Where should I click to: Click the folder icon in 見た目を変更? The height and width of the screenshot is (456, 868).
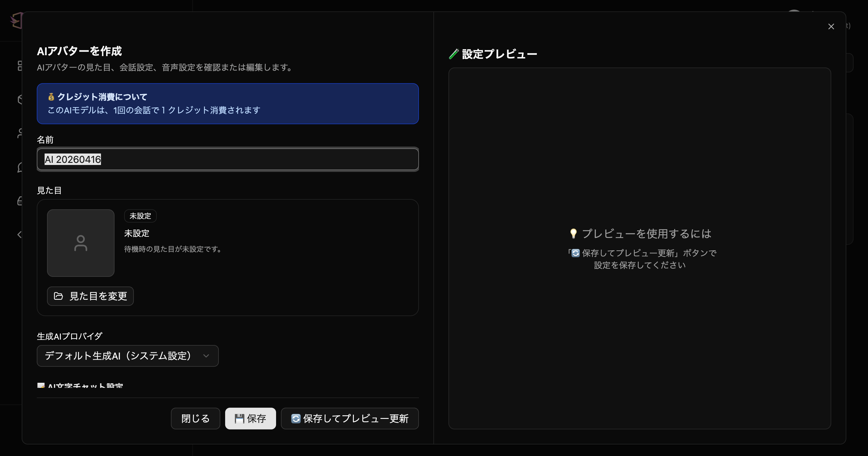click(x=58, y=296)
